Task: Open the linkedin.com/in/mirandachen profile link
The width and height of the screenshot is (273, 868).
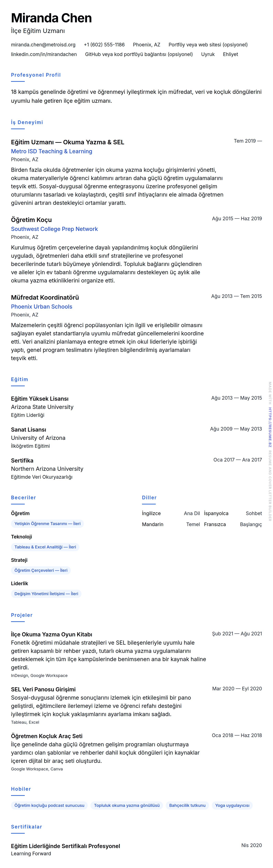Action: click(x=44, y=54)
